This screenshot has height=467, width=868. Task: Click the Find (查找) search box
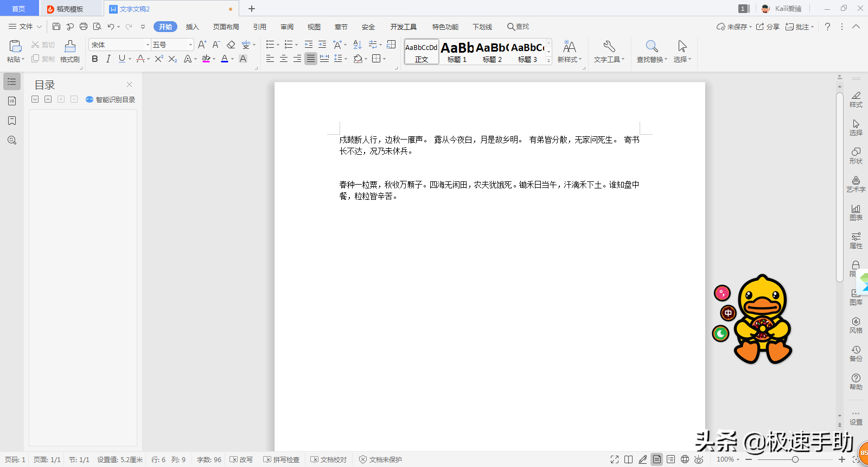click(519, 27)
